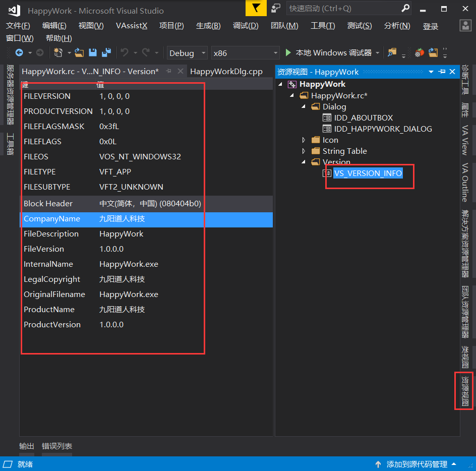Click the Navigate Forward arrow icon
This screenshot has width=476, height=471.
pyautogui.click(x=40, y=53)
